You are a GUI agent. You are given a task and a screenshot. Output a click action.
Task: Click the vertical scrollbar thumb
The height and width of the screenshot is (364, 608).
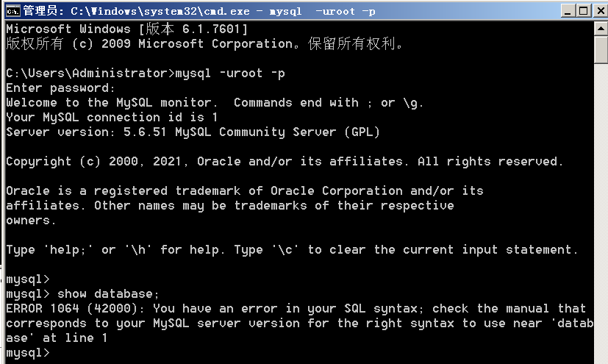[x=601, y=49]
